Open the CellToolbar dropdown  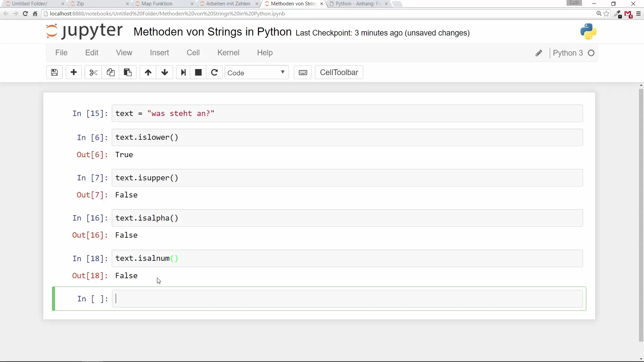(x=339, y=72)
